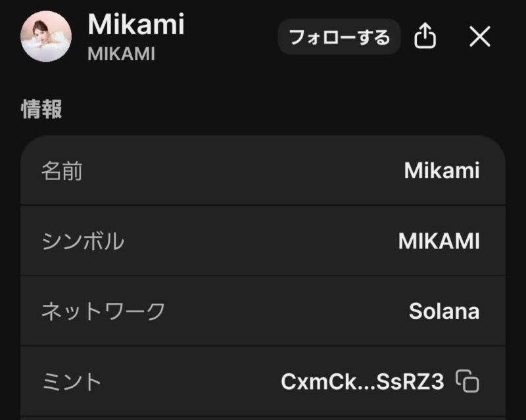This screenshot has width=526, height=420.
Task: Tap empty middle of the ミント row
Action: click(x=191, y=381)
